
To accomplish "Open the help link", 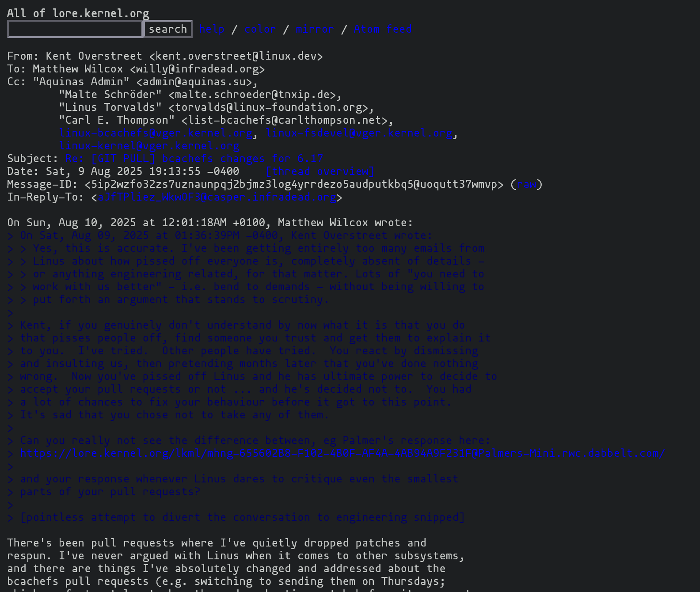I will [212, 29].
